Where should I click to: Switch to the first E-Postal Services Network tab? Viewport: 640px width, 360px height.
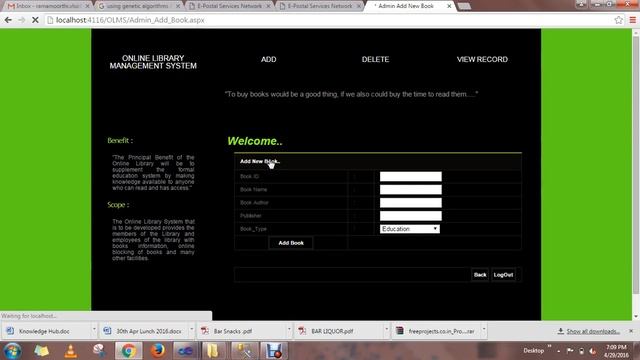pos(229,6)
